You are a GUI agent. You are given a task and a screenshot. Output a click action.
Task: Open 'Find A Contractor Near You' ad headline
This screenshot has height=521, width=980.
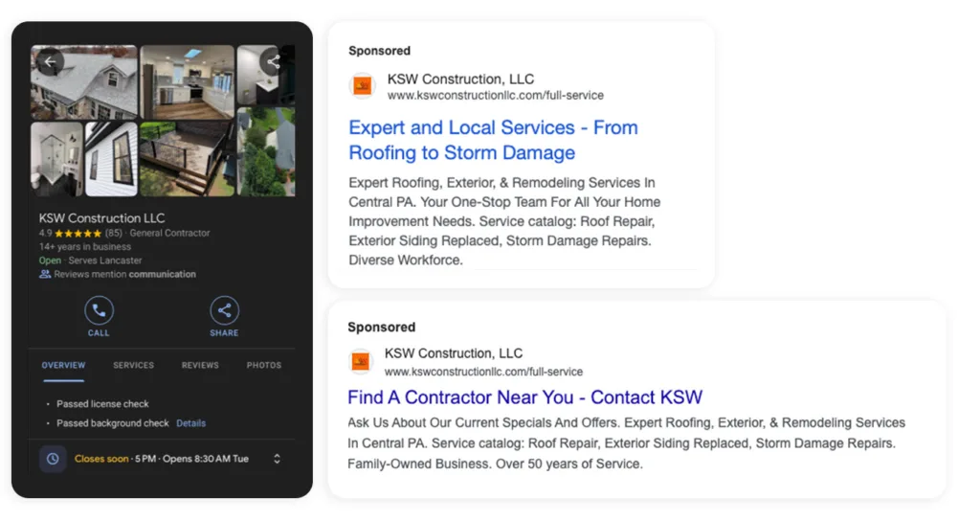pos(525,397)
